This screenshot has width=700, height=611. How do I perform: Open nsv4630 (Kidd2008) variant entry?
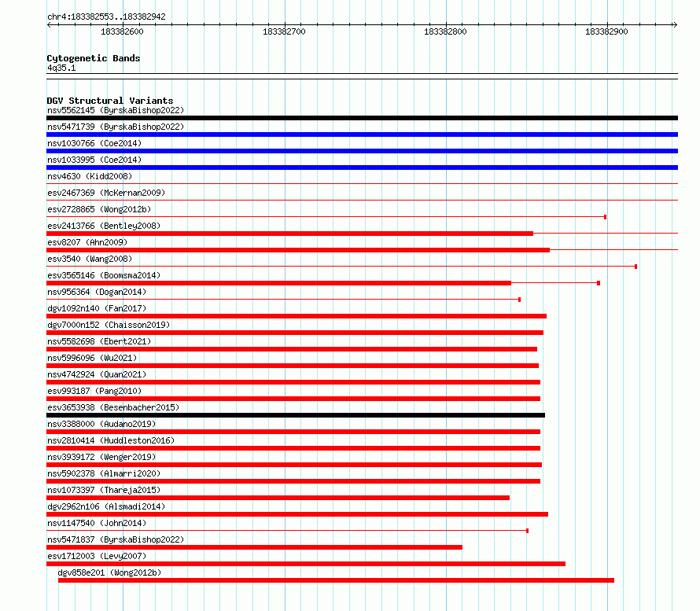point(90,176)
